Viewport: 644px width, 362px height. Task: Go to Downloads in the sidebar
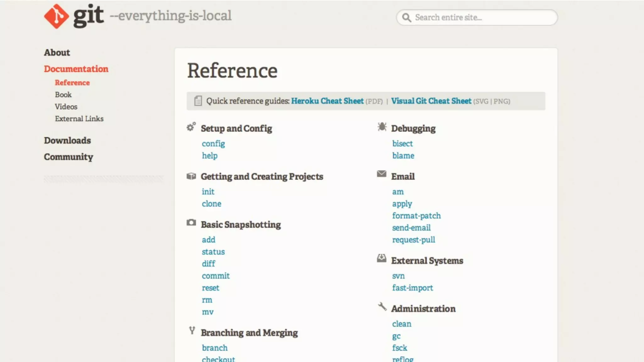pyautogui.click(x=67, y=140)
